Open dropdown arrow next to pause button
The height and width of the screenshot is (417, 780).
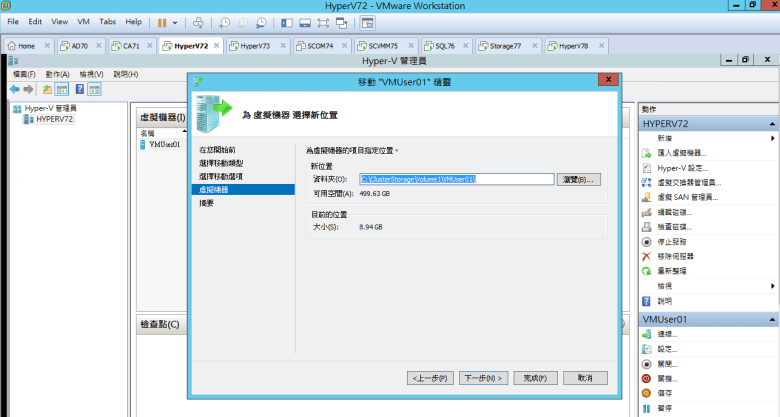tap(176, 21)
